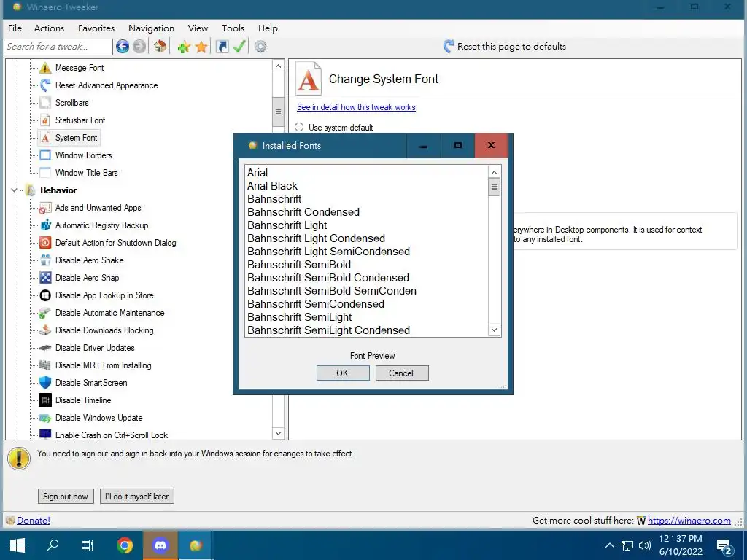Click the Ads and Unwanted Apps icon
This screenshot has width=747, height=560.
(x=45, y=208)
